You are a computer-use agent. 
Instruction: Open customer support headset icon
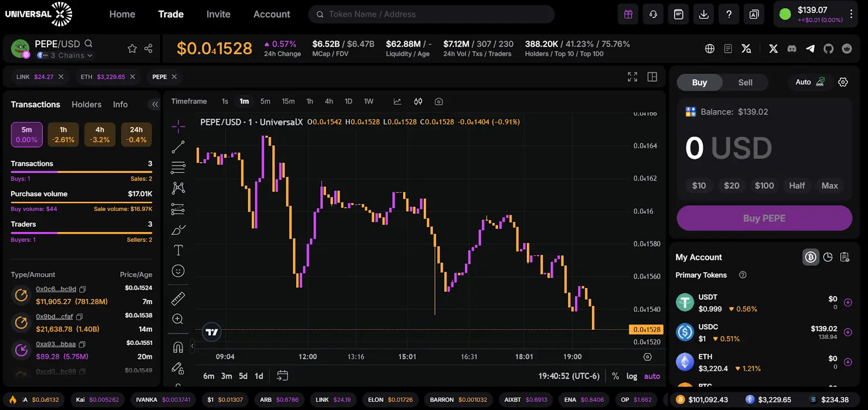653,15
